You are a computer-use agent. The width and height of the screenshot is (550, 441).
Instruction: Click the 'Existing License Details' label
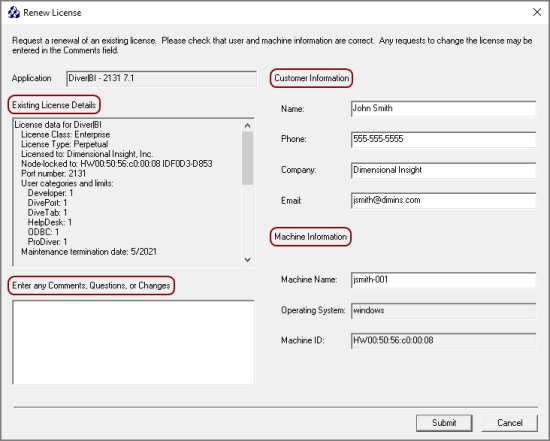coord(54,105)
